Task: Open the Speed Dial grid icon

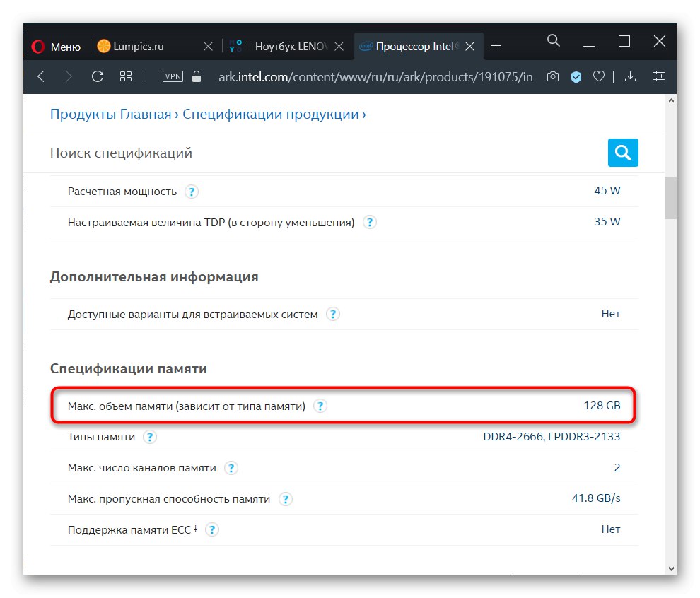Action: 126,76
